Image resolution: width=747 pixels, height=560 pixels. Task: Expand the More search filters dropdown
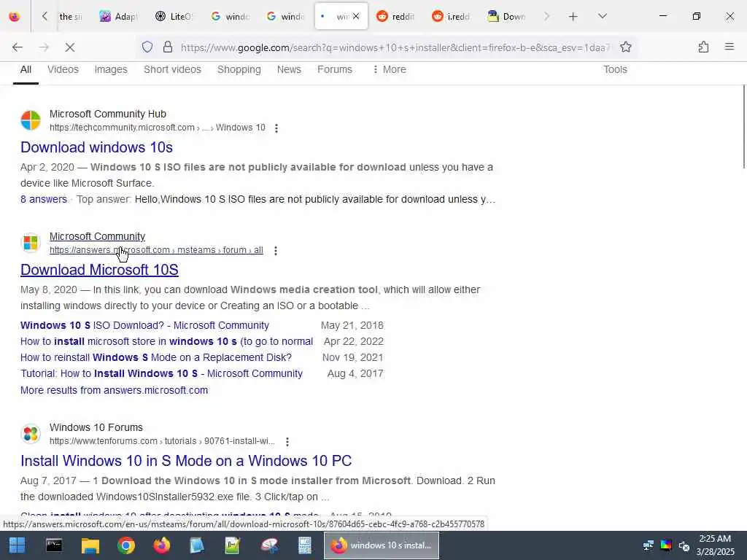click(x=390, y=69)
